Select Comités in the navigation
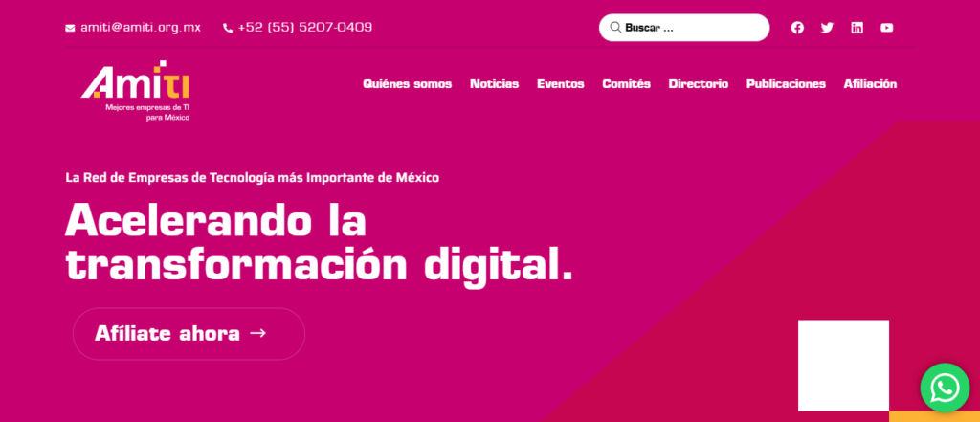Image resolution: width=980 pixels, height=422 pixels. 626,84
